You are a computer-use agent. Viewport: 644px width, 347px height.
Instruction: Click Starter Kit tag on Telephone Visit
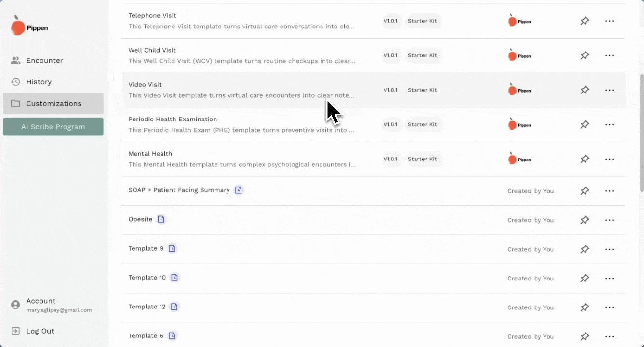422,21
